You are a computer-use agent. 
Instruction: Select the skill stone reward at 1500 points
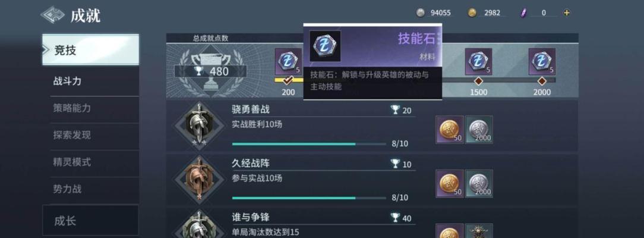click(478, 62)
